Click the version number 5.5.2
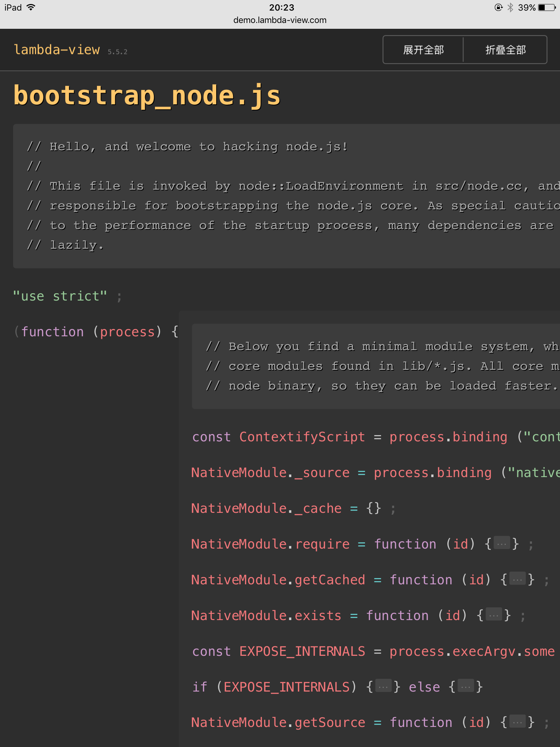The image size is (560, 747). pyautogui.click(x=117, y=52)
